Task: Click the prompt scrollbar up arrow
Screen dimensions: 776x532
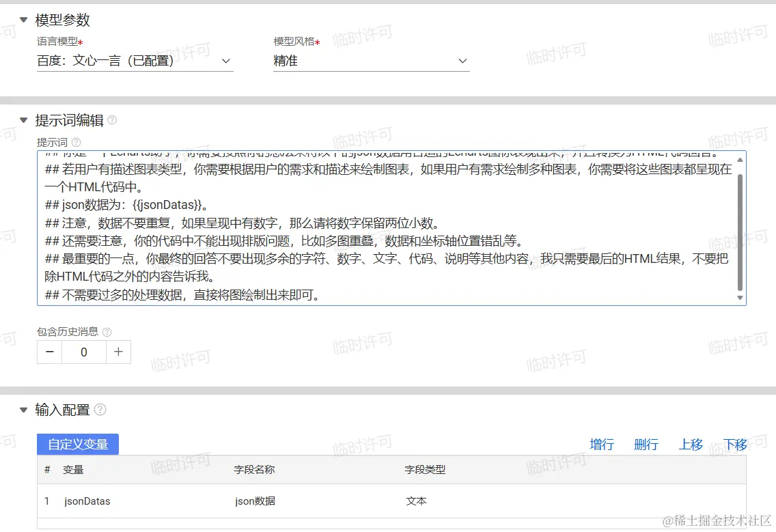Action: [740, 160]
